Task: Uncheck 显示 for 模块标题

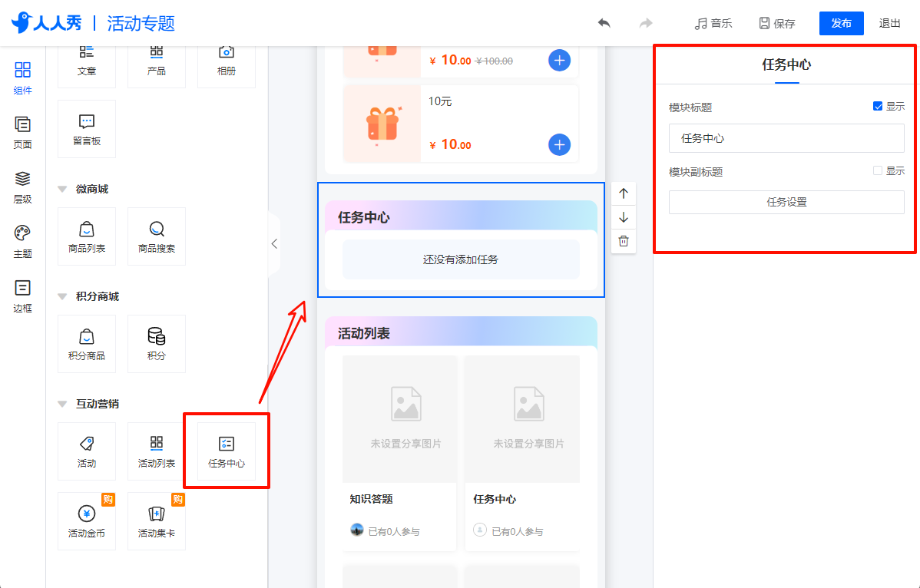Action: 878,106
